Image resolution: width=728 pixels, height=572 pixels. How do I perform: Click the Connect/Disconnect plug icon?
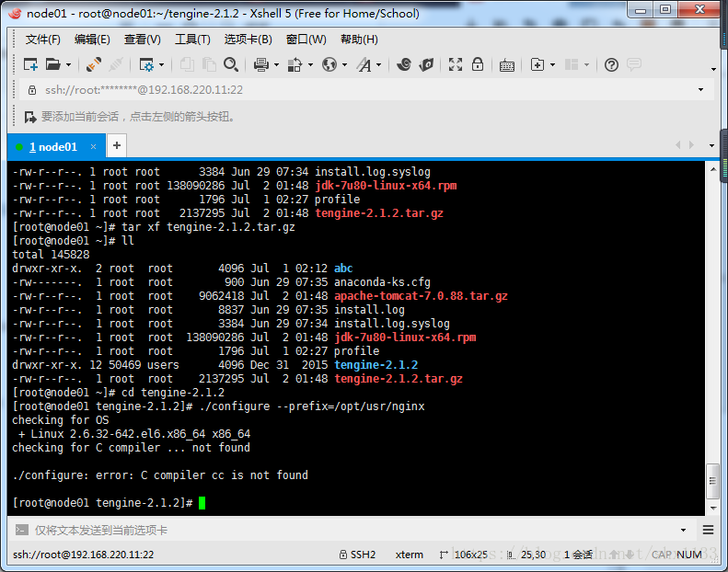[x=94, y=64]
